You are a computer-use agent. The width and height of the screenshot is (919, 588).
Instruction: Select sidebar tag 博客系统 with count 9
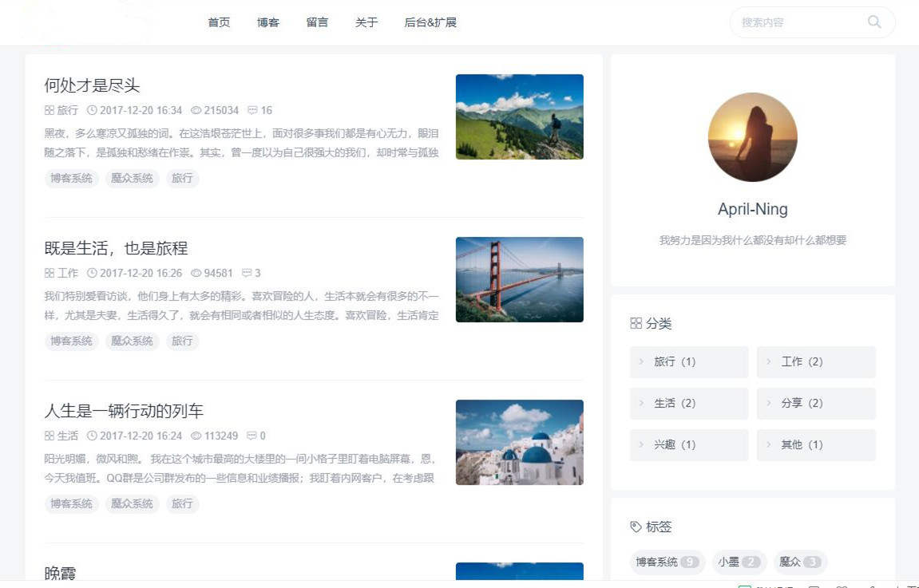667,562
